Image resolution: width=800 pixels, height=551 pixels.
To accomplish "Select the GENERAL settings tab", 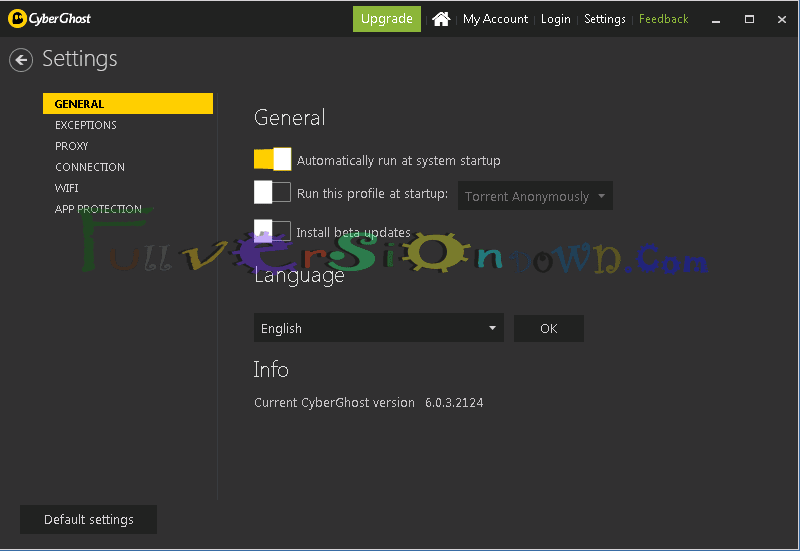I will coord(128,104).
